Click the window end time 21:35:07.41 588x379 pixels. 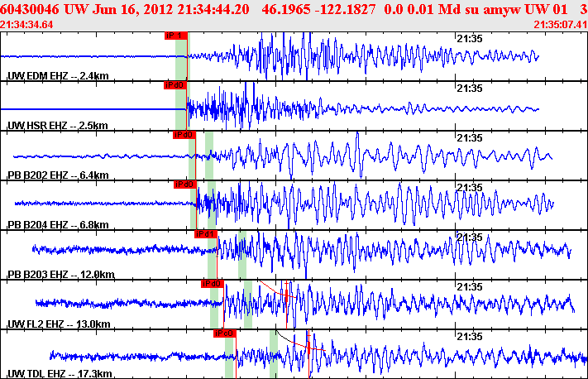(x=560, y=25)
